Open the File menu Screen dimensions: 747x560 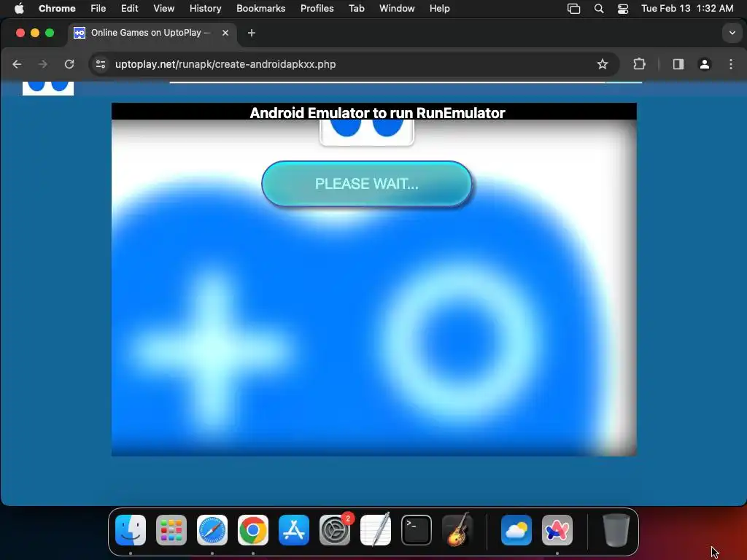point(98,9)
